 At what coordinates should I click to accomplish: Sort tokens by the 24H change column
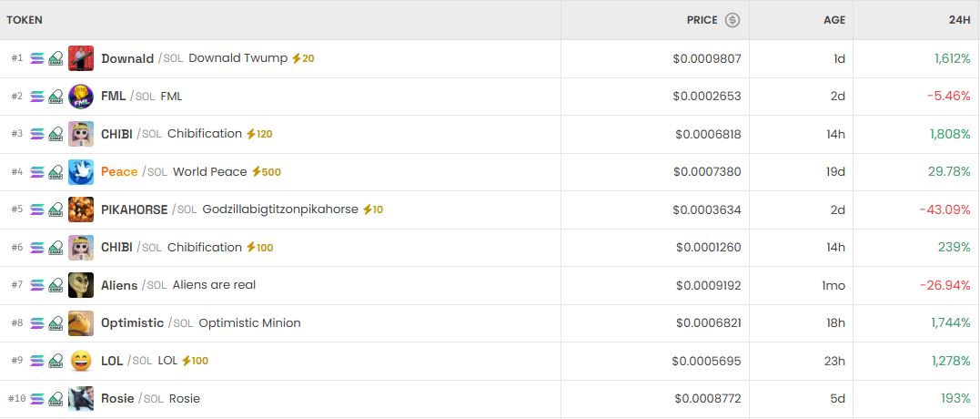point(959,20)
